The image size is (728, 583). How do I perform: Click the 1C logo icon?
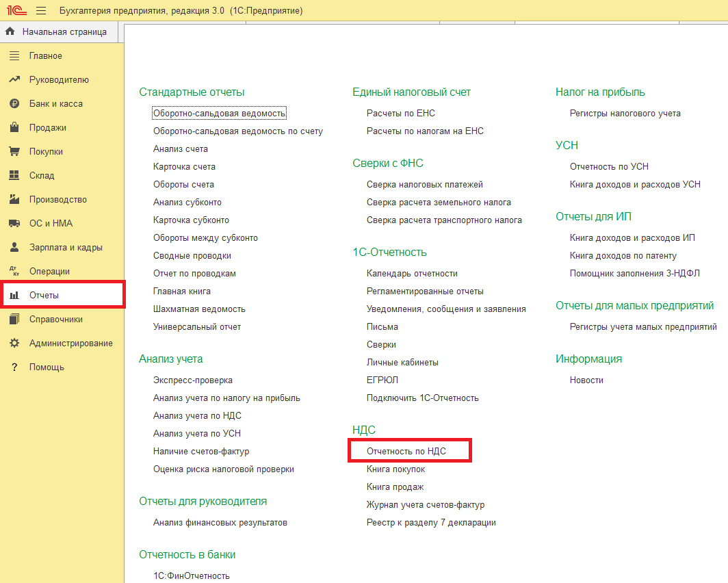[x=16, y=11]
